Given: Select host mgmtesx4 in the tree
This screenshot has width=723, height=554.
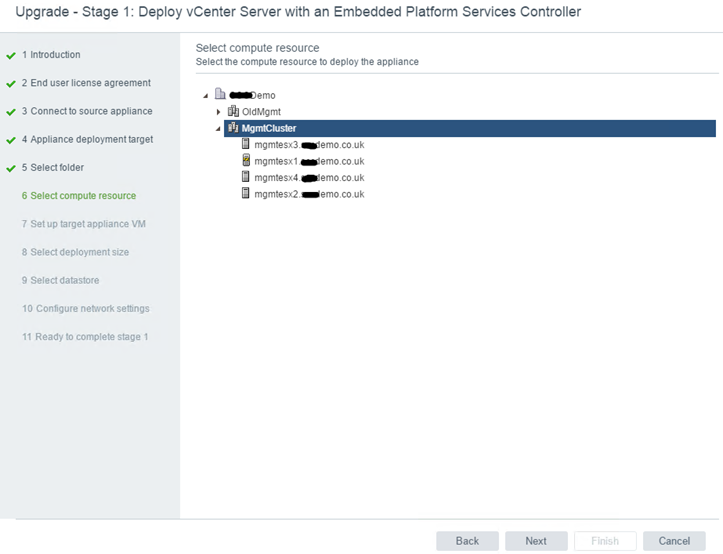Looking at the screenshot, I should (x=309, y=178).
